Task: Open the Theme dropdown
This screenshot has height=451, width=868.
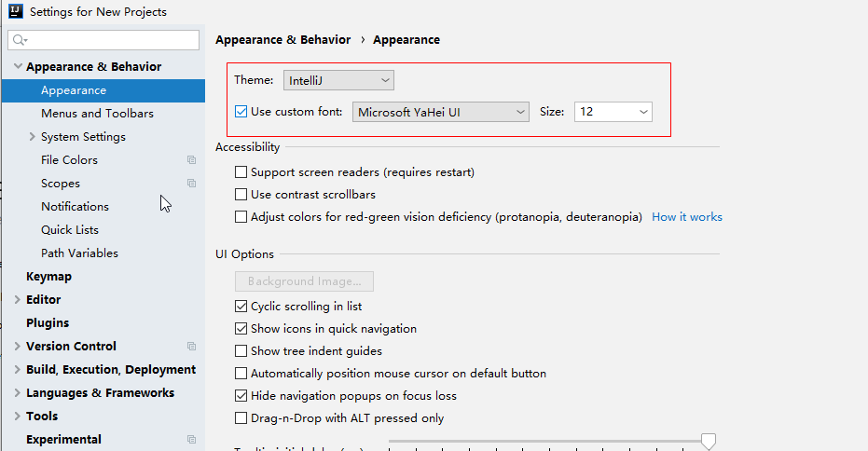Action: 339,81
